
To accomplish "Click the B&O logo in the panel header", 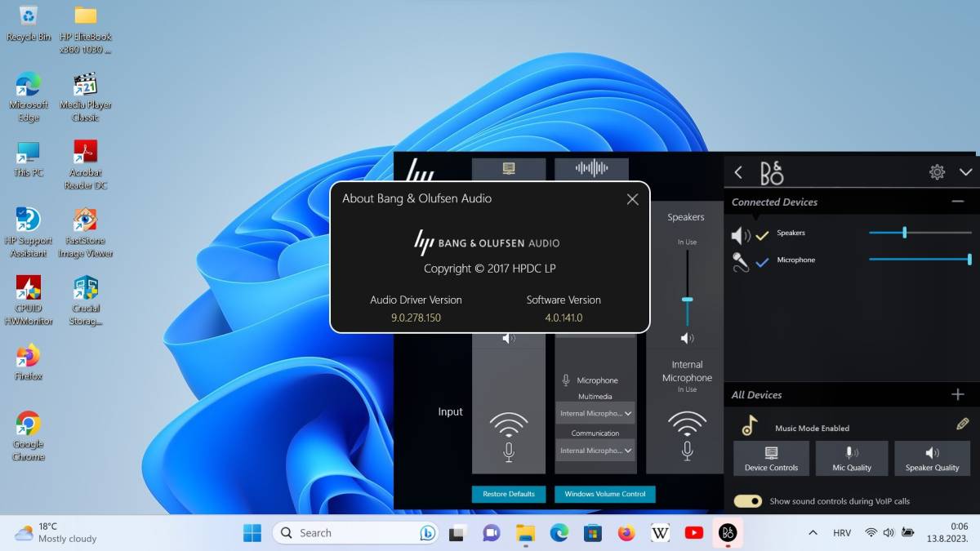I will tap(772, 173).
